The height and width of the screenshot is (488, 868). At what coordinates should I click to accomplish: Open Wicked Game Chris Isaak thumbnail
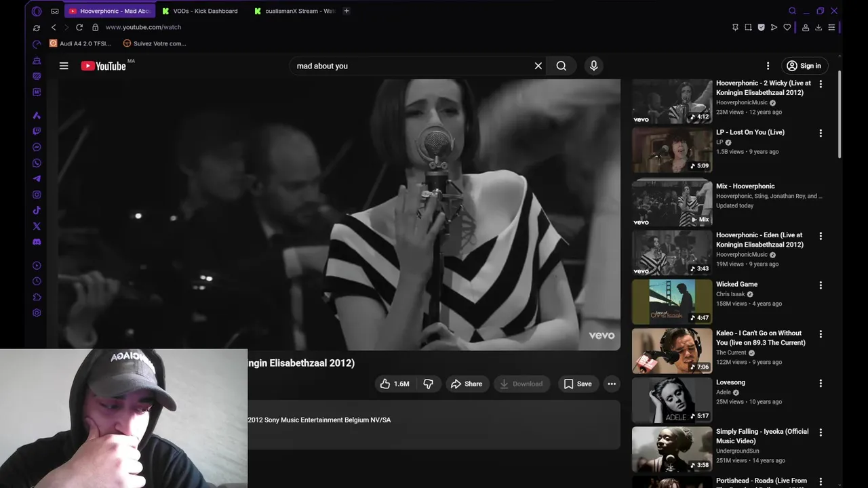(x=672, y=302)
